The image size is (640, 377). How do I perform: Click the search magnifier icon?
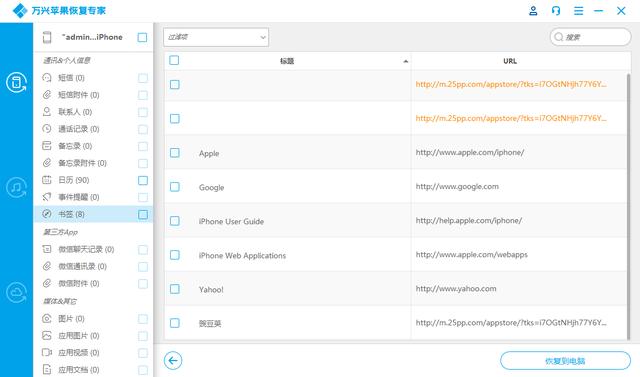click(559, 37)
